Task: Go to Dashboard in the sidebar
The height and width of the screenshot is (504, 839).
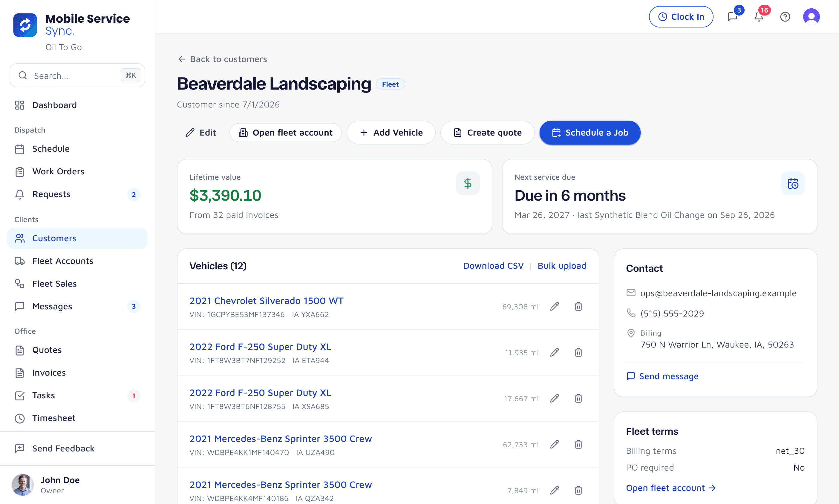Action: (77, 105)
